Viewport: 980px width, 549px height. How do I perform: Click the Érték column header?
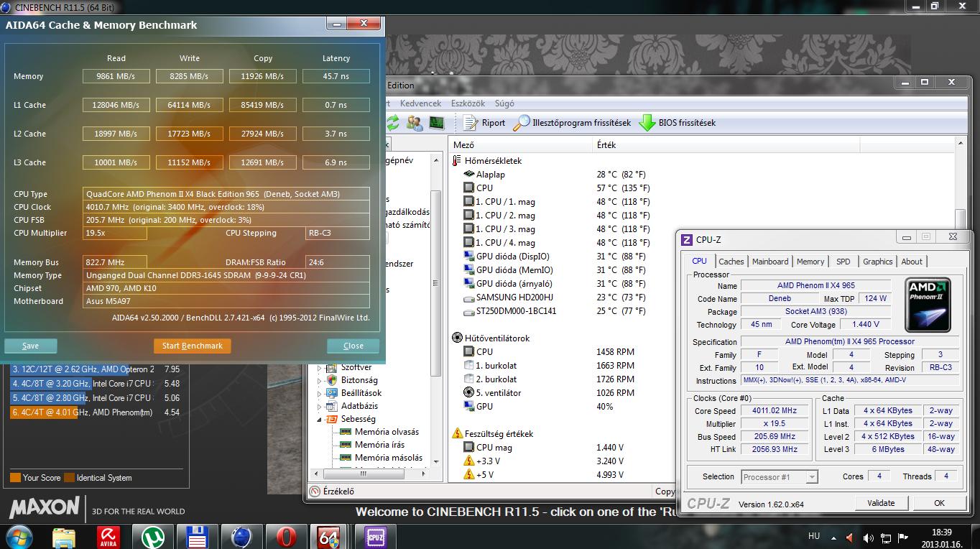(x=726, y=145)
